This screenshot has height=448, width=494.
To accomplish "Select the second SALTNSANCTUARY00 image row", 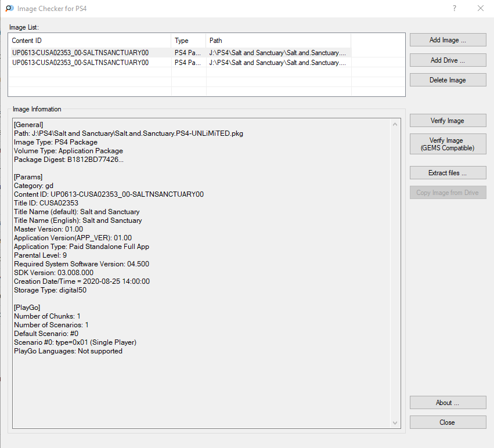I will (181, 62).
